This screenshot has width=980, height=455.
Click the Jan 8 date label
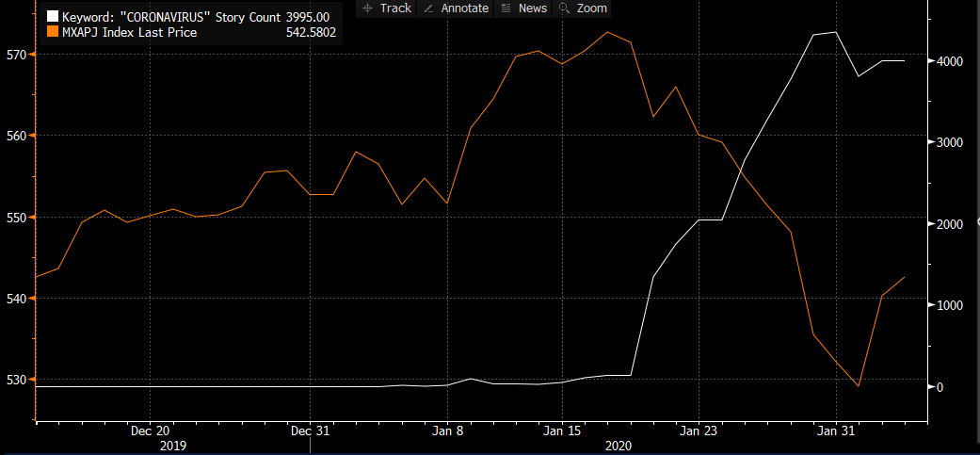coord(447,431)
